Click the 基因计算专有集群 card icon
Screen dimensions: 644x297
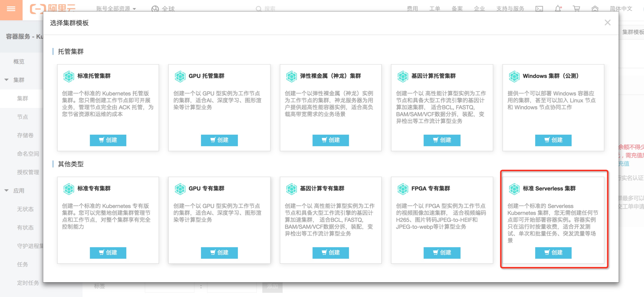(291, 189)
